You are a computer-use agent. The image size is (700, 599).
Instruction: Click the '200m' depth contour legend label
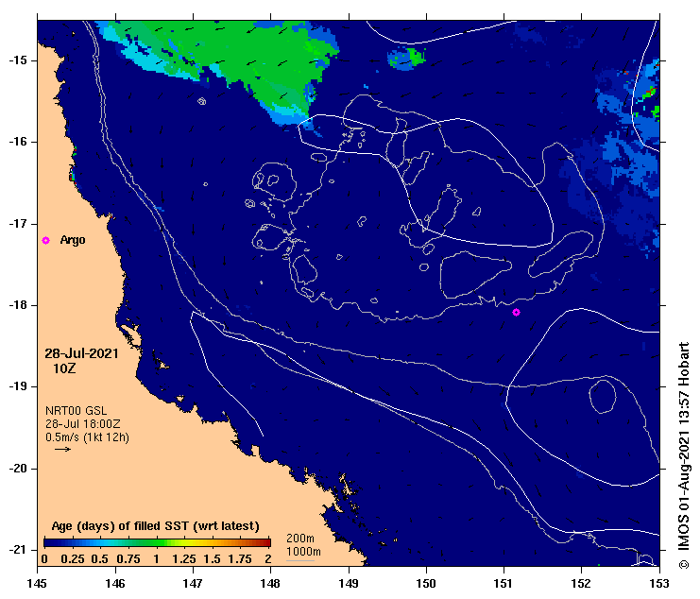click(300, 539)
